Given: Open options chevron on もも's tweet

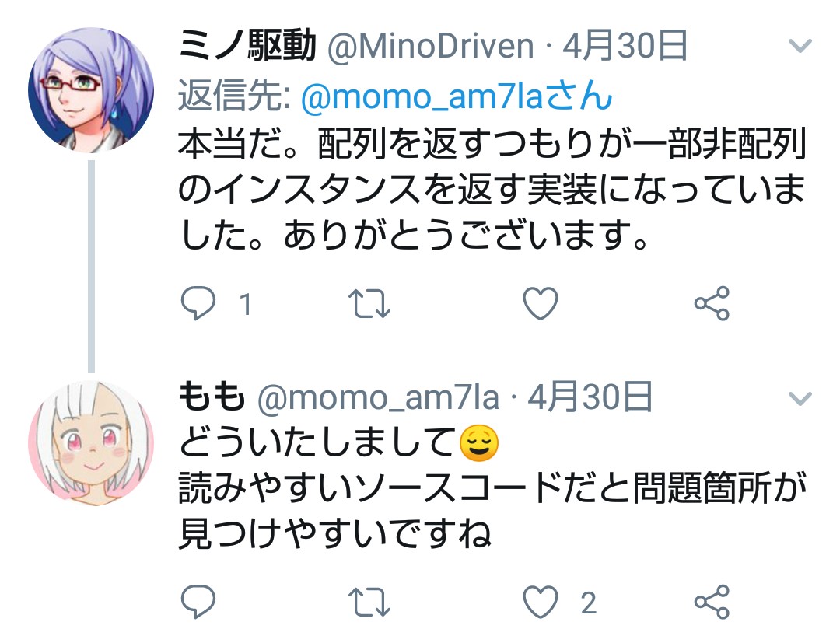Looking at the screenshot, I should [x=800, y=398].
